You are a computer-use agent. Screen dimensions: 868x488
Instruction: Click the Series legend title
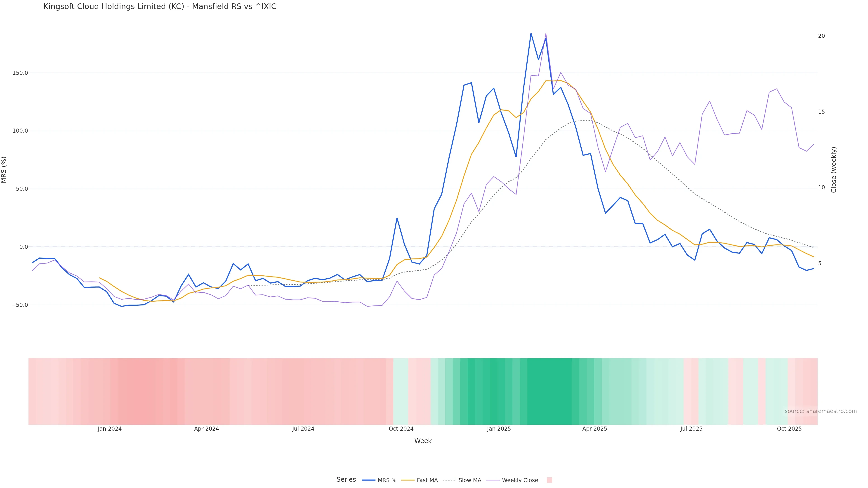click(x=346, y=480)
